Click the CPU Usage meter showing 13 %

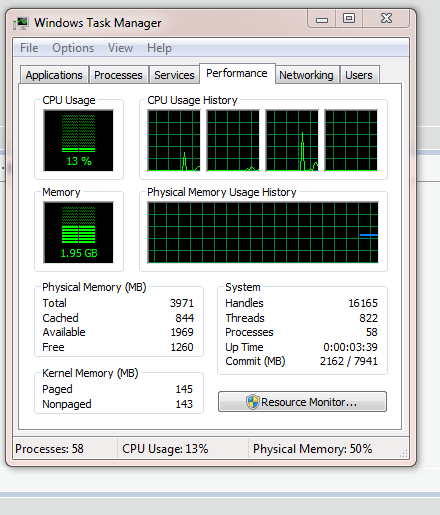pyautogui.click(x=78, y=140)
